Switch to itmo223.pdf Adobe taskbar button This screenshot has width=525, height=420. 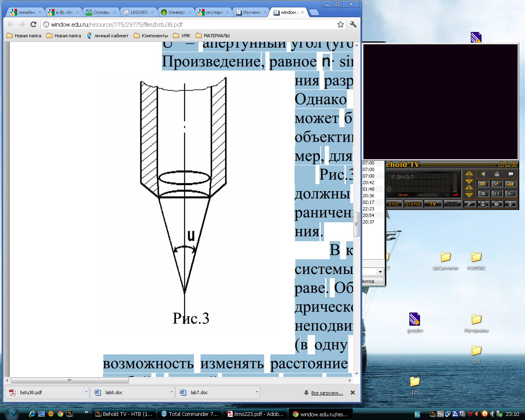[255, 414]
